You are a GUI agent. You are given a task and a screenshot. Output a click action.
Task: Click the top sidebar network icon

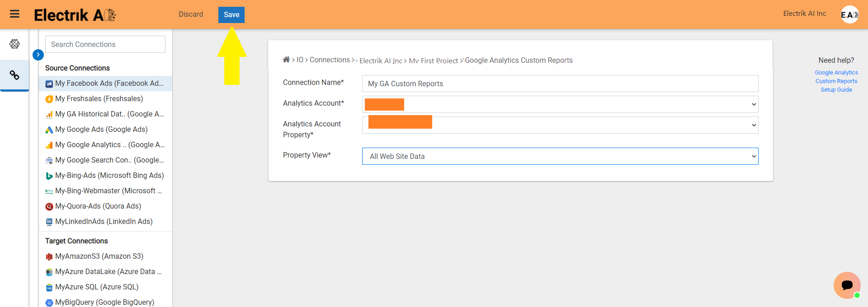(x=14, y=44)
